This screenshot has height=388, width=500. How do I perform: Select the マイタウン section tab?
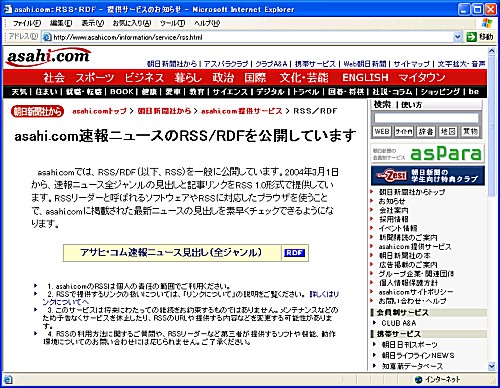pyautogui.click(x=422, y=78)
